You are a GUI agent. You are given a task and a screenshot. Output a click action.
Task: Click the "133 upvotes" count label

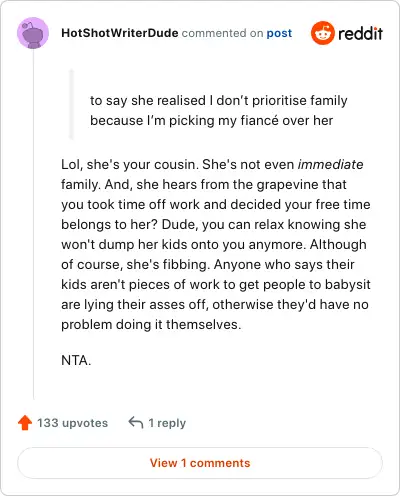(72, 423)
